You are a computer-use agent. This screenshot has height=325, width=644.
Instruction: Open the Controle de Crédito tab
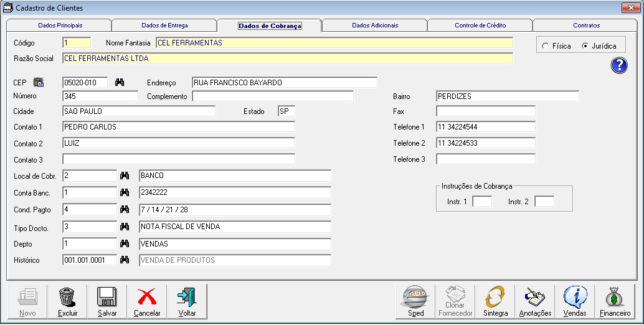[x=480, y=26]
